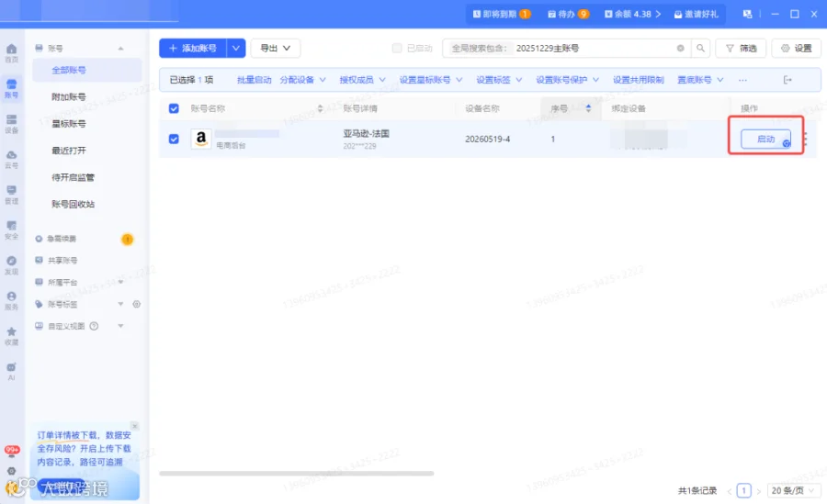
Task: Open the vertical dots menu beside 启动
Action: [805, 139]
